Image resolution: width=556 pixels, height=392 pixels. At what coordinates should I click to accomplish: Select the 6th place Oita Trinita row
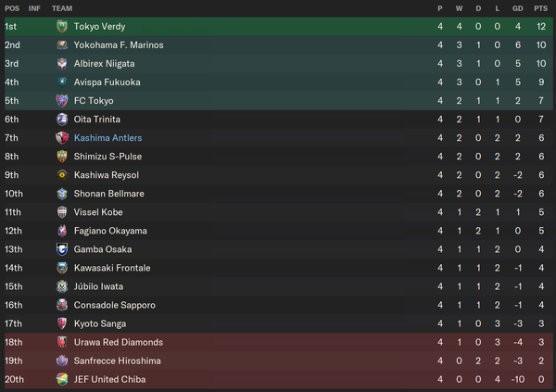tap(279, 120)
